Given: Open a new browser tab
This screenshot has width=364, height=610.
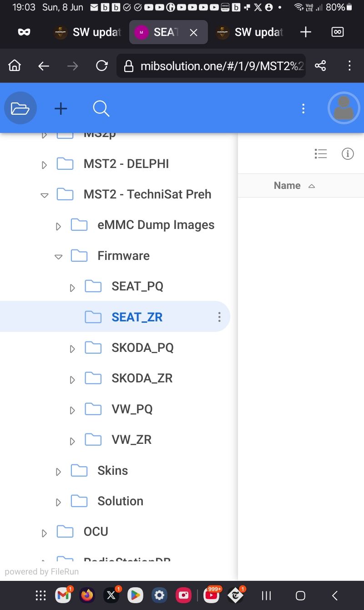Looking at the screenshot, I should [x=306, y=32].
